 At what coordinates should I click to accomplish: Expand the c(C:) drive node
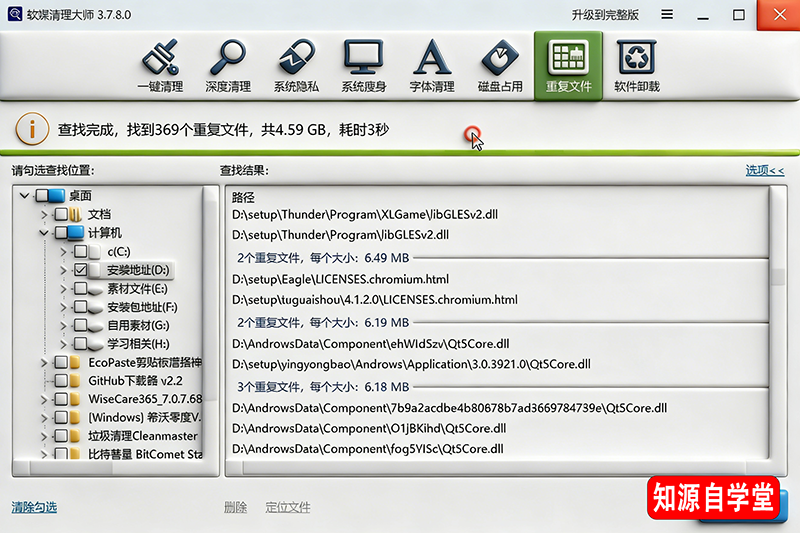point(63,252)
